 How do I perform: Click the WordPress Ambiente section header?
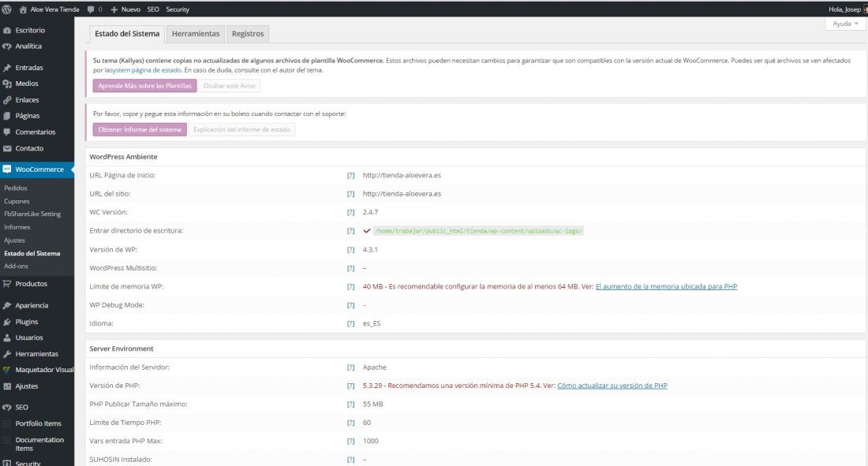pyautogui.click(x=123, y=157)
